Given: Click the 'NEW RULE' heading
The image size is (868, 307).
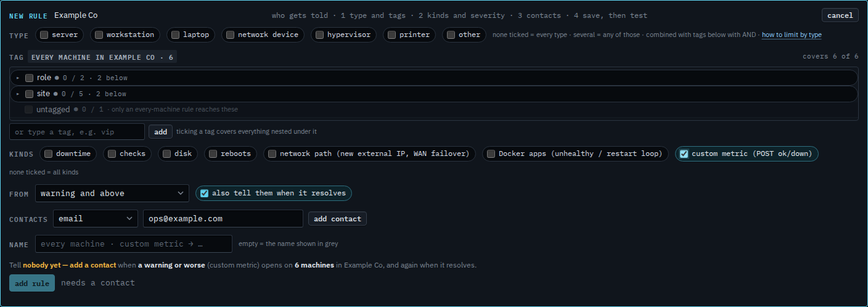Looking at the screenshot, I should [28, 15].
